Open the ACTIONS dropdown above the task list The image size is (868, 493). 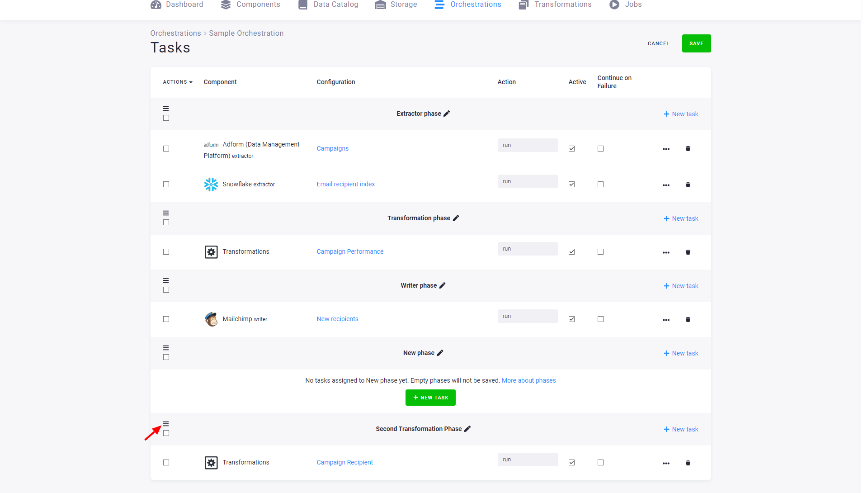tap(177, 82)
